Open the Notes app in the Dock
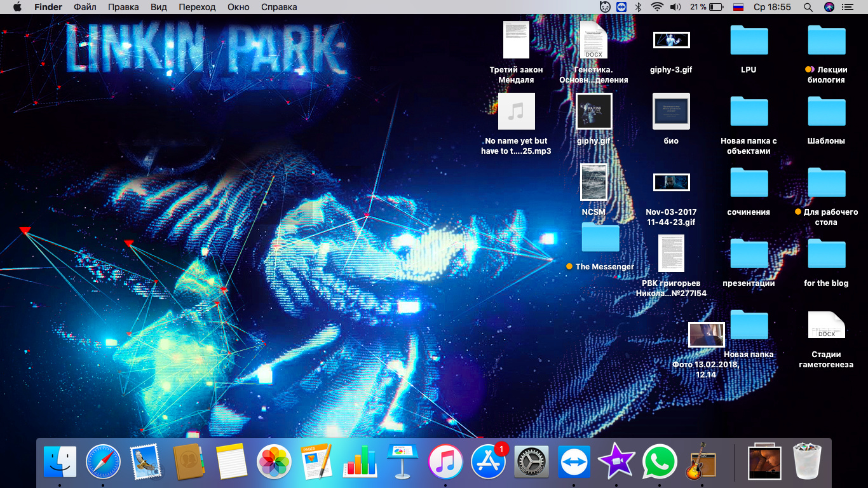This screenshot has width=868, height=488. [x=231, y=461]
